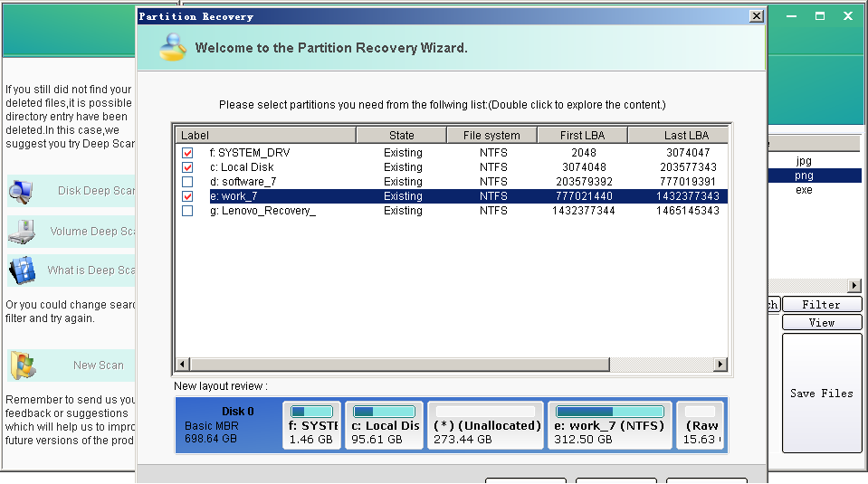Image resolution: width=868 pixels, height=484 pixels.
Task: Uncheck the e: work_7 checkbox
Action: [187, 196]
